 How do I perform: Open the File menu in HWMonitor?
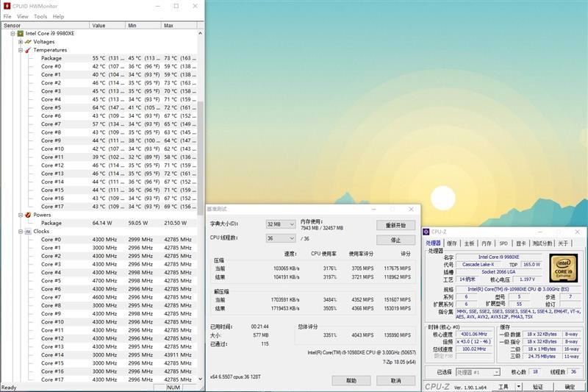click(7, 16)
